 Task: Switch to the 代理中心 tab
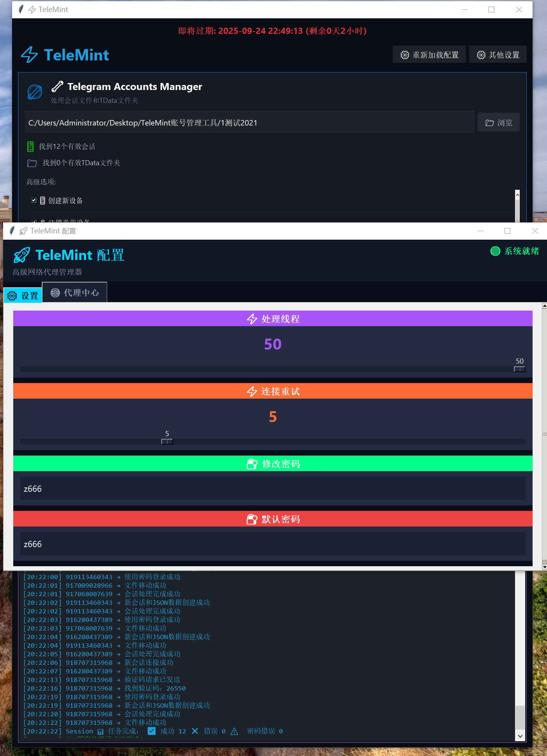[x=74, y=292]
